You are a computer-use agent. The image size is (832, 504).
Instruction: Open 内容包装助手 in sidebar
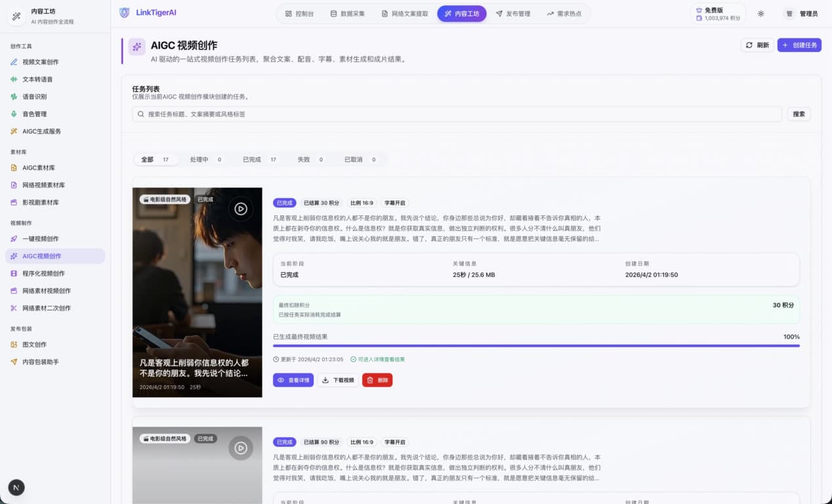click(41, 362)
